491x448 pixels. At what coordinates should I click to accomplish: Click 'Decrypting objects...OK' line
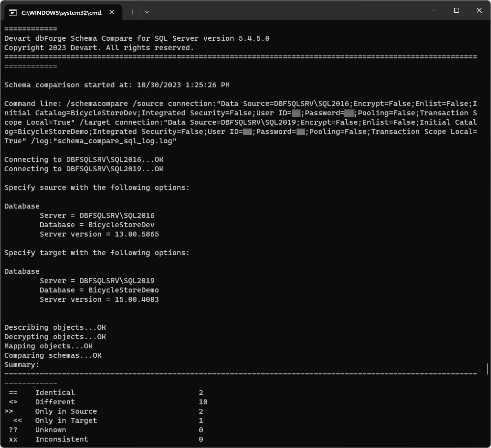click(x=55, y=337)
